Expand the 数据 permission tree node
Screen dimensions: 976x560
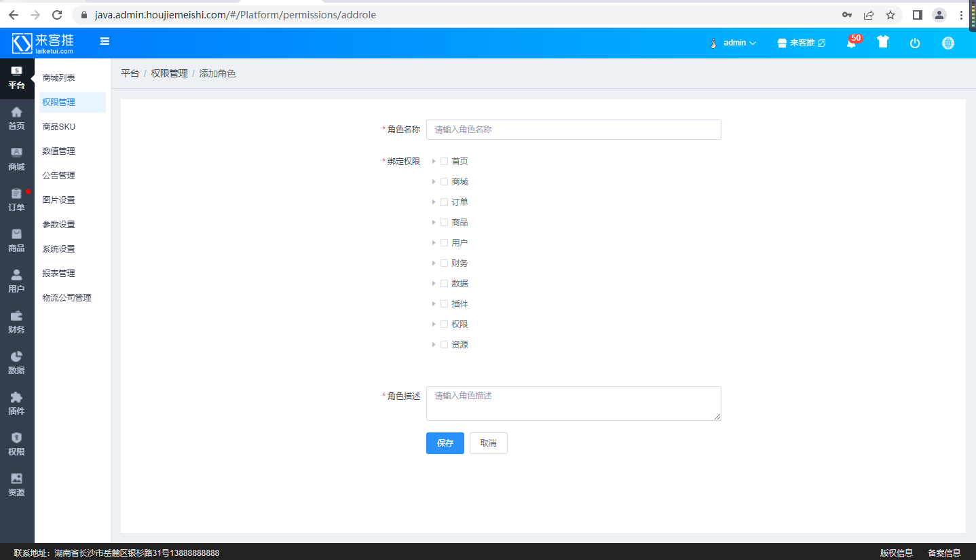click(x=434, y=283)
